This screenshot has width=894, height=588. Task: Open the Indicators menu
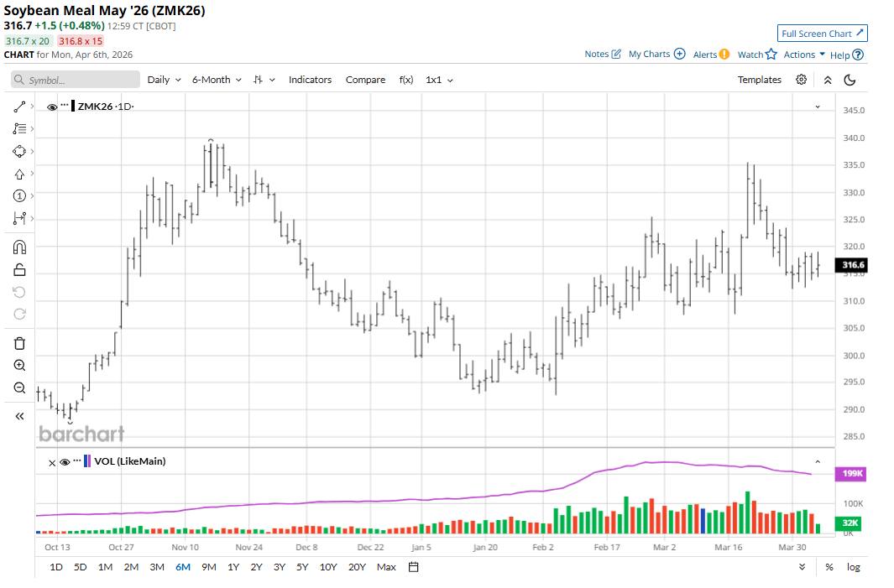(310, 80)
